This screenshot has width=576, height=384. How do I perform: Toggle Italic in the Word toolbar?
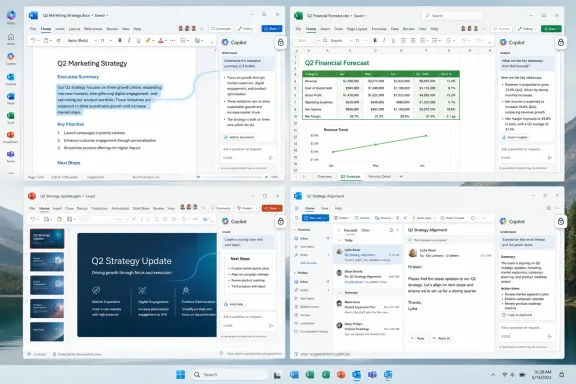129,40
